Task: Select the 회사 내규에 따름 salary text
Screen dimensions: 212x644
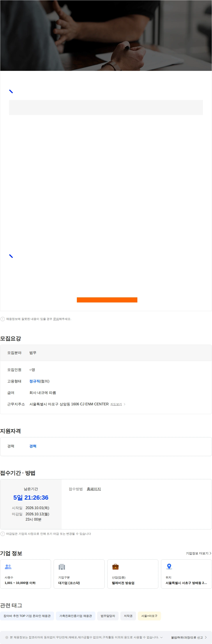Action: click(x=42, y=393)
